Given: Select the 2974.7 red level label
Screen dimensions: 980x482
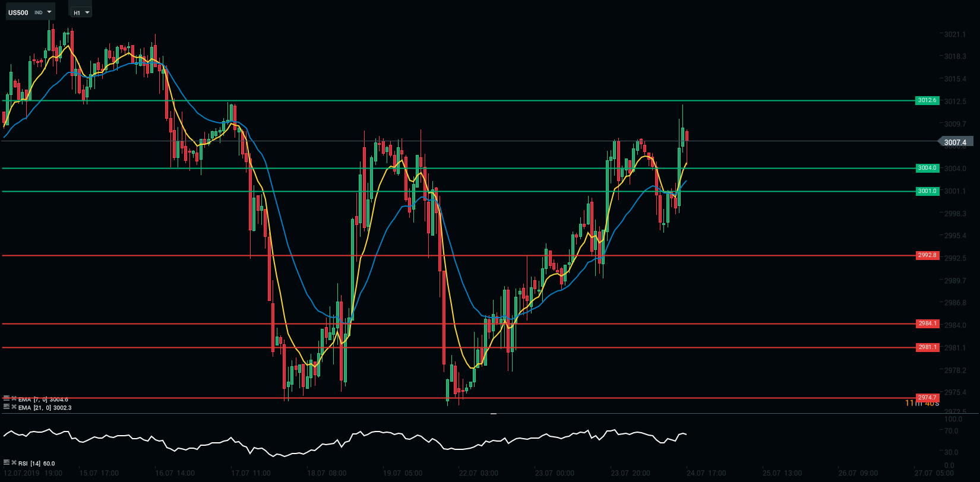Looking at the screenshot, I should [x=927, y=398].
